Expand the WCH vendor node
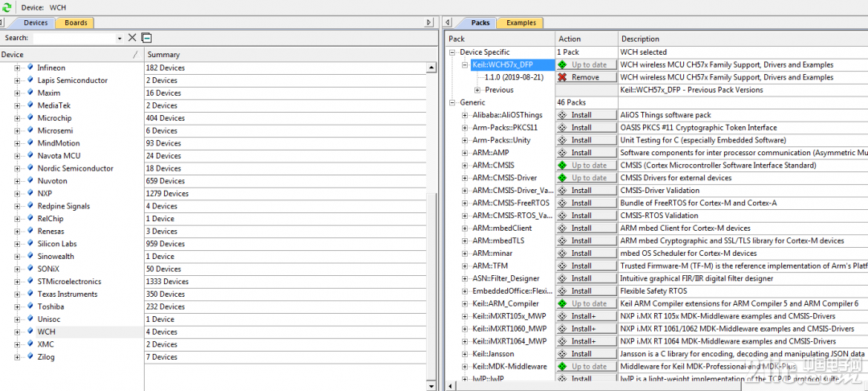Image resolution: width=868 pixels, height=391 pixels. click(17, 331)
